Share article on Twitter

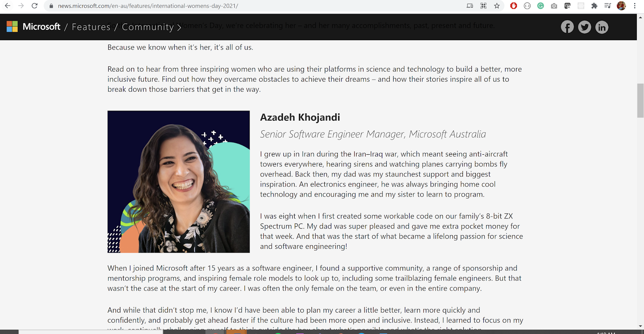584,27
